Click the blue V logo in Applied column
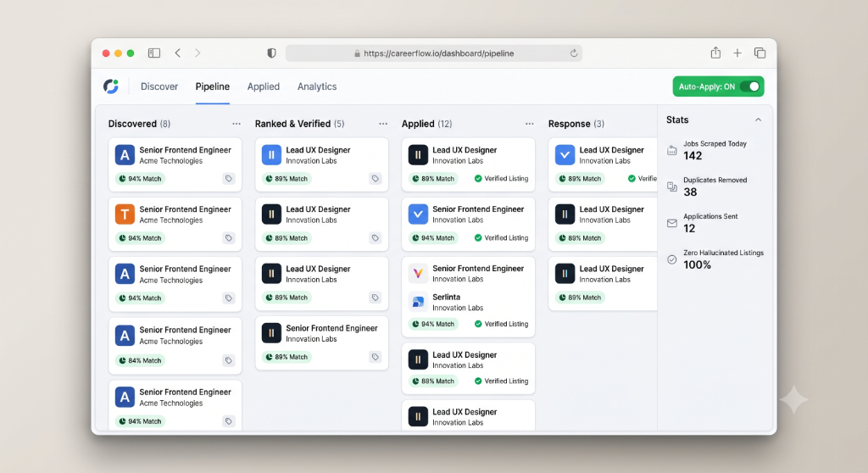Image resolution: width=868 pixels, height=473 pixels. click(x=418, y=214)
